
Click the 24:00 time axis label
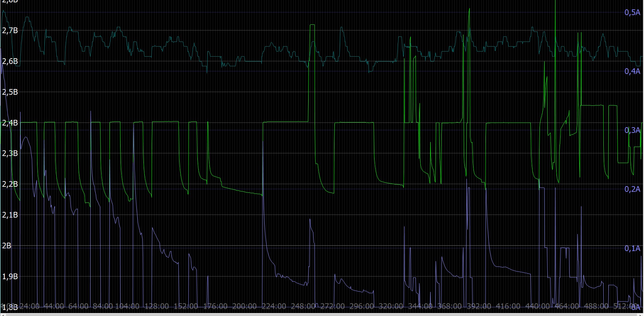[x=29, y=306]
